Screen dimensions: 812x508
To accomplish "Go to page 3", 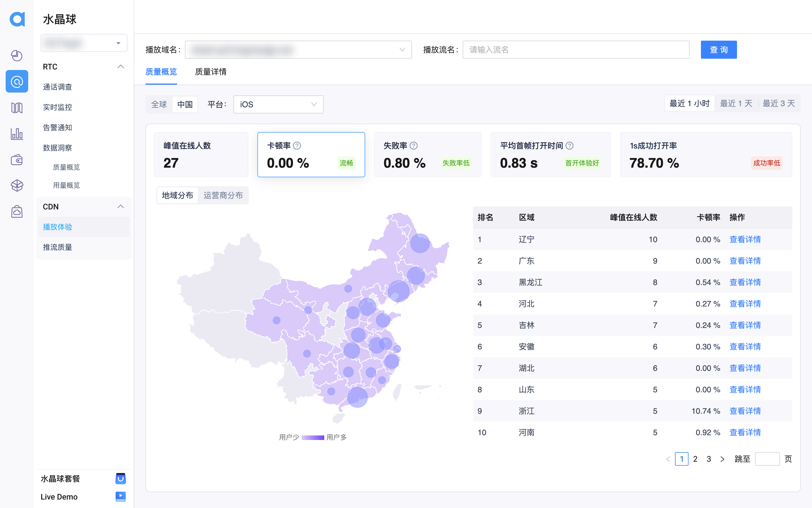I will [x=709, y=459].
